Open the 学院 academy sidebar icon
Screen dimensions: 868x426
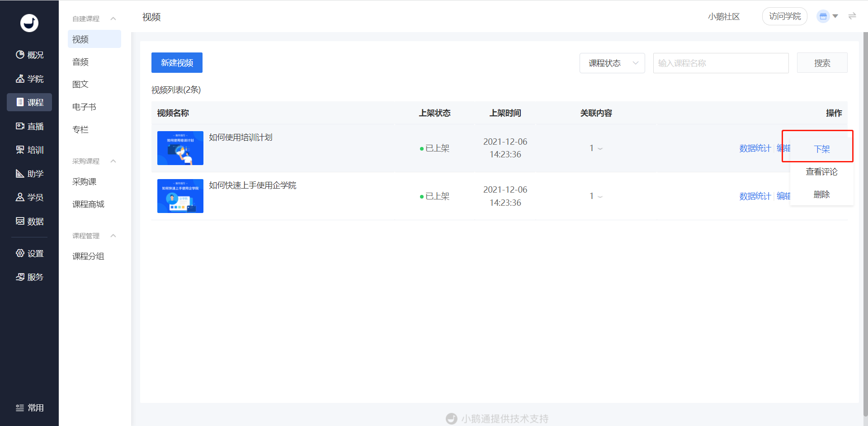click(x=20, y=79)
